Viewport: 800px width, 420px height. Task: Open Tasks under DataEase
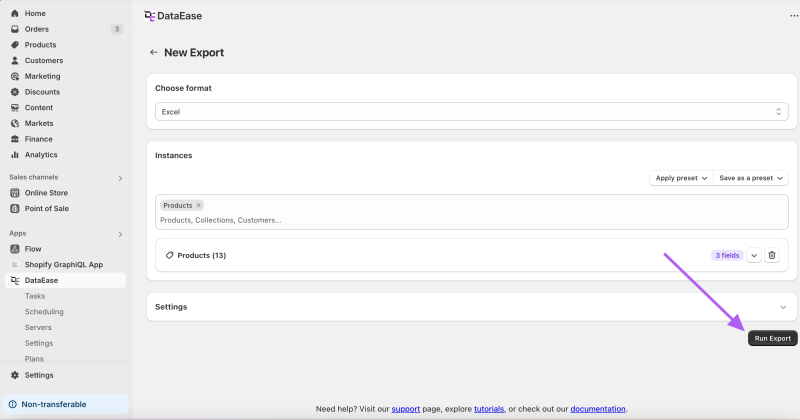35,296
